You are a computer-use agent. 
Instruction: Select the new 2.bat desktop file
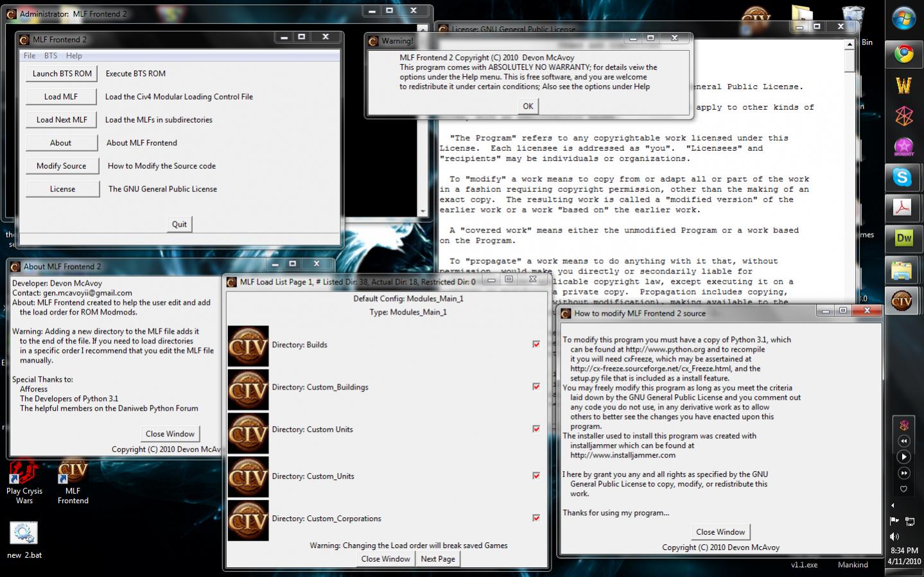pyautogui.click(x=24, y=540)
